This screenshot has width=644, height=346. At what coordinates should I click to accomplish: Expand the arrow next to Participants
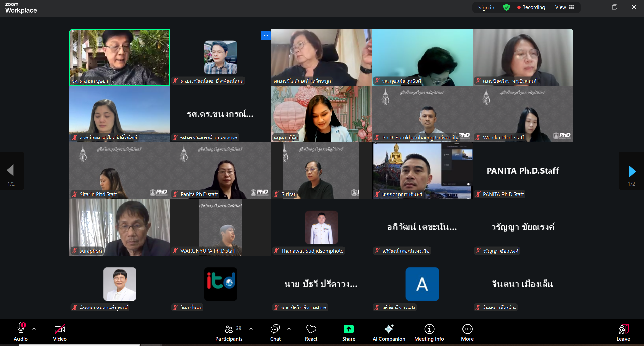(x=251, y=329)
